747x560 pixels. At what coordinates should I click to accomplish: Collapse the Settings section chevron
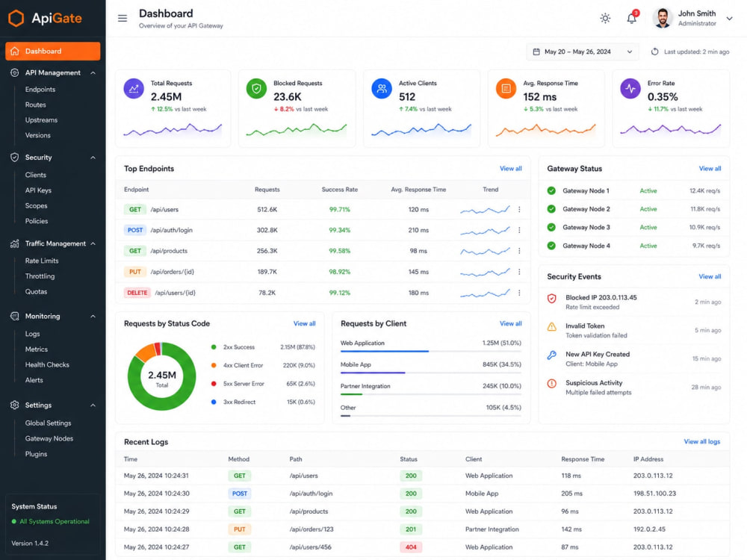[x=93, y=405]
